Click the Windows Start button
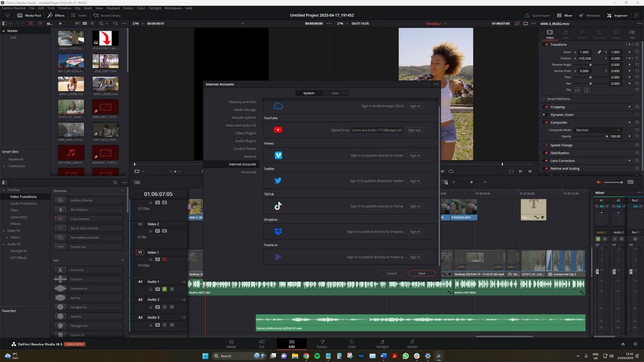 [x=205, y=356]
